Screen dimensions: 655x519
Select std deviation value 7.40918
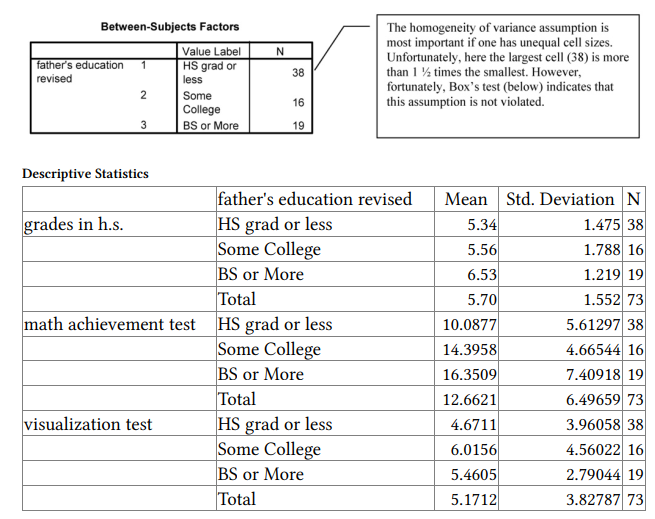pos(589,374)
